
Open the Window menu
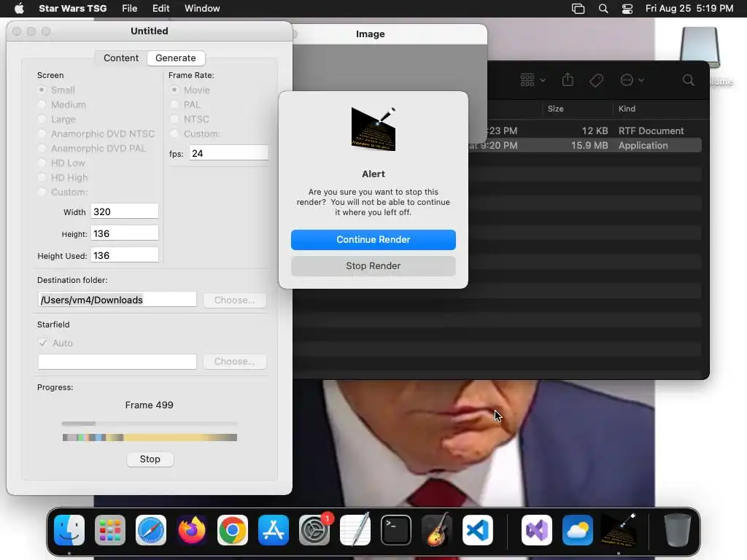202,8
